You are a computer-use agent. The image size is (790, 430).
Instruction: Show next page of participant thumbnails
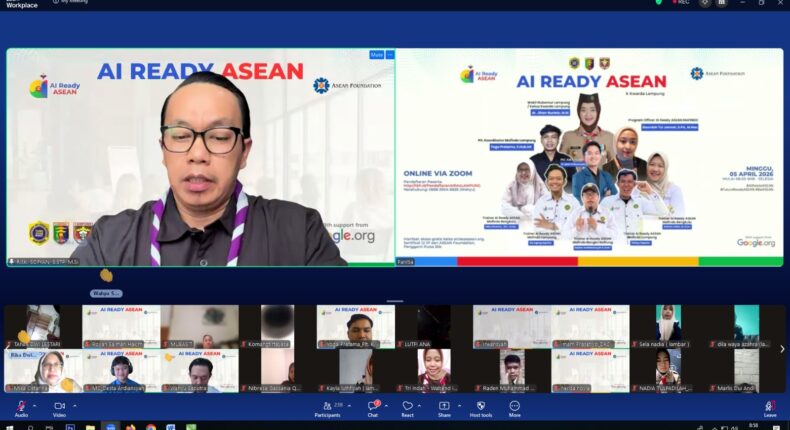point(782,349)
